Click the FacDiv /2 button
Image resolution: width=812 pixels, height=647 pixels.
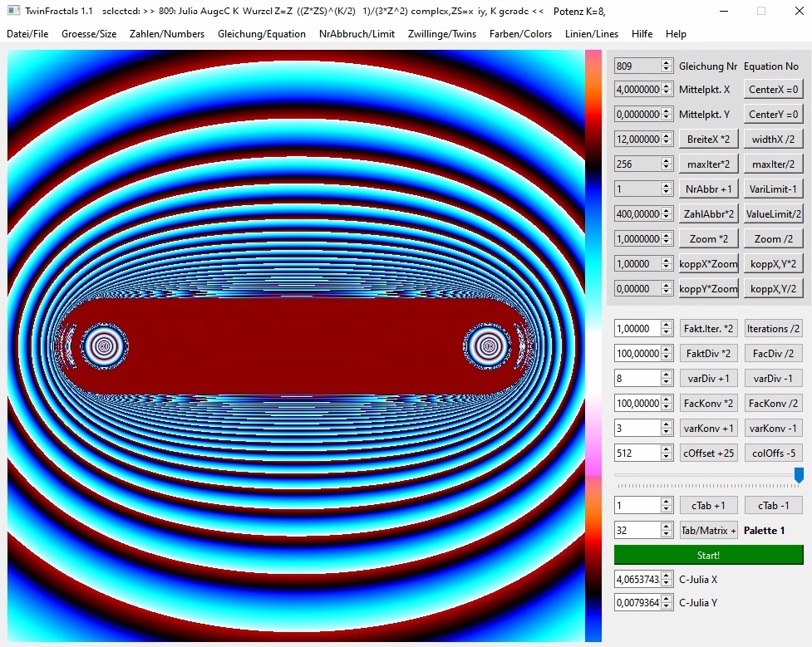(x=774, y=354)
